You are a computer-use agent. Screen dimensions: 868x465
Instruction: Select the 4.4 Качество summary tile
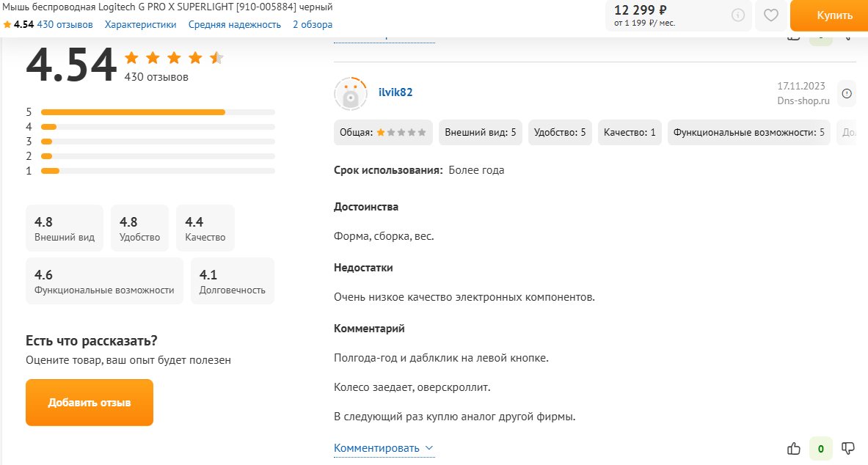point(205,228)
